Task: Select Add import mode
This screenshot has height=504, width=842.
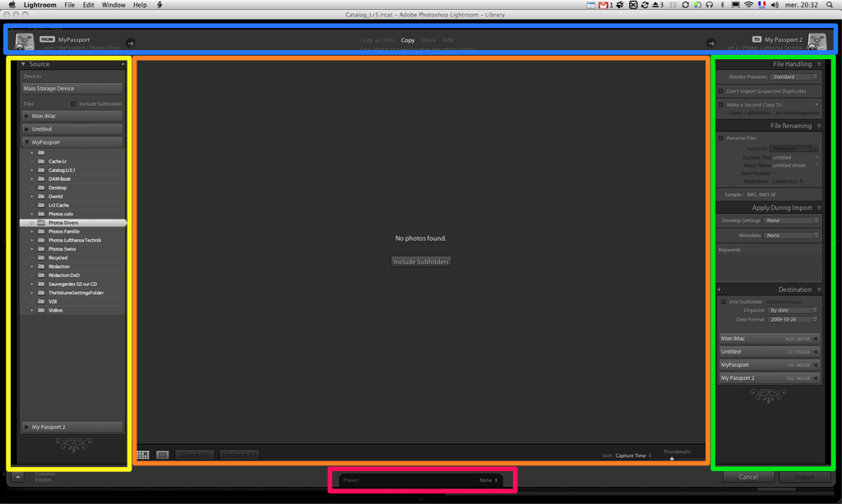Action: click(448, 40)
